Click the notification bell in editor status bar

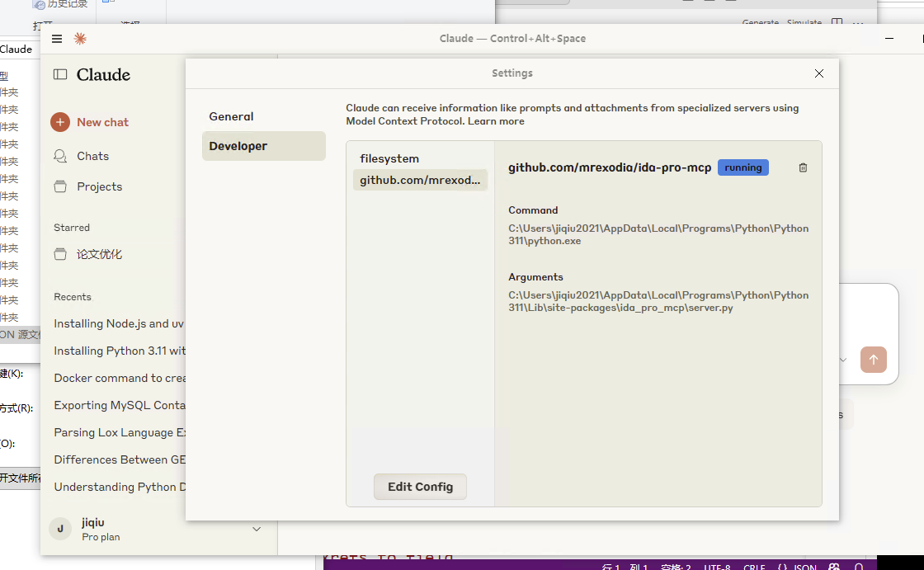click(859, 567)
